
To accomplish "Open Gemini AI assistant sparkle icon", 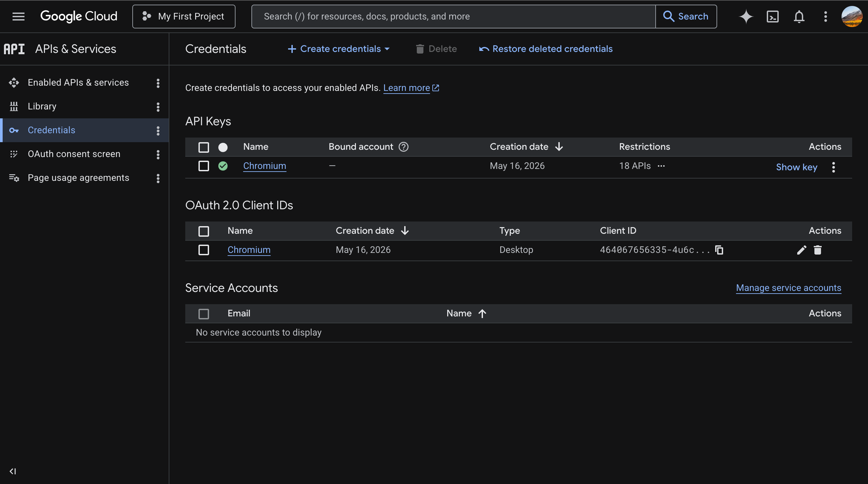I will (x=746, y=16).
